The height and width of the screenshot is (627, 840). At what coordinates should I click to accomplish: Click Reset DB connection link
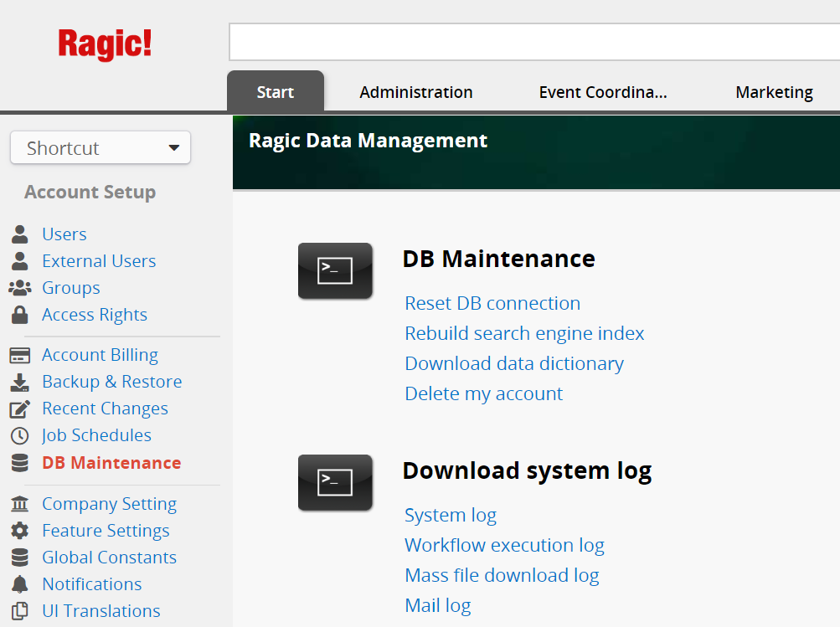[492, 303]
